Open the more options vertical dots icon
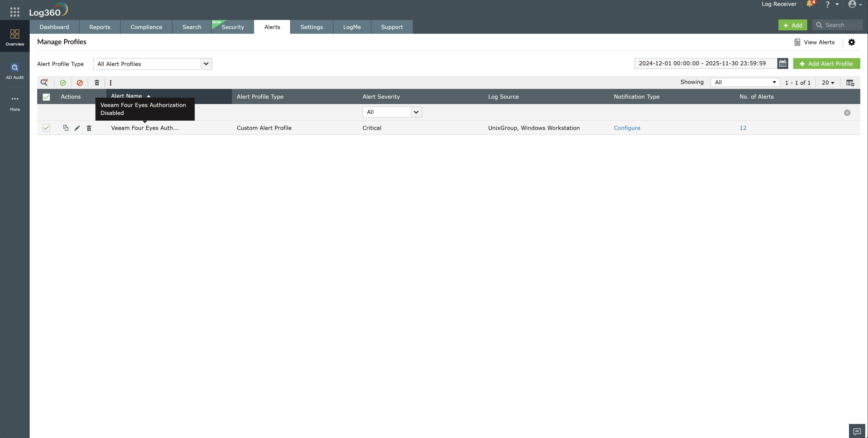The image size is (868, 438). (111, 82)
